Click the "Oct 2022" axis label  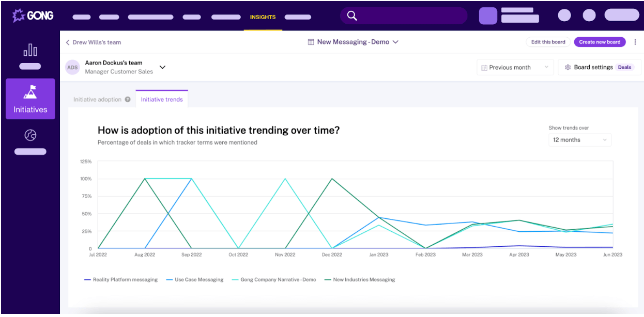tap(239, 255)
